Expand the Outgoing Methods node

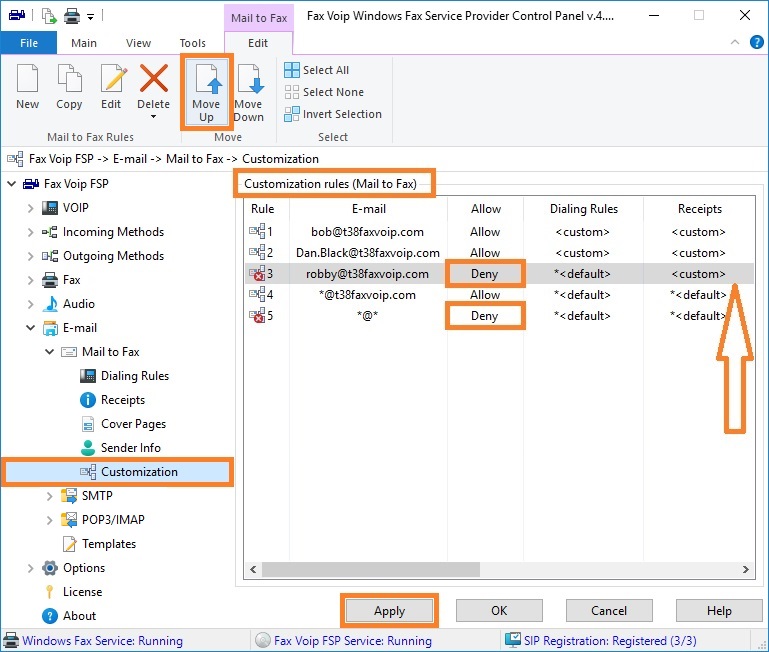pyautogui.click(x=30, y=256)
